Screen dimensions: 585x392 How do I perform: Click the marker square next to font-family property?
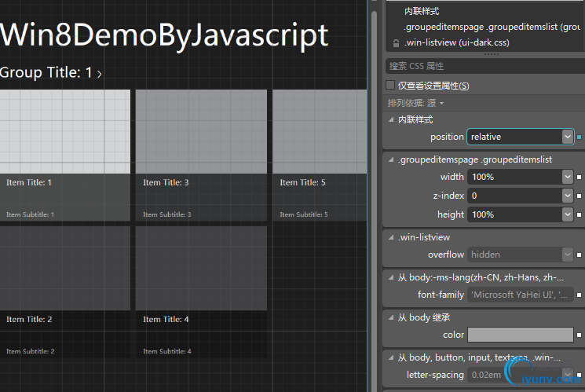[580, 295]
